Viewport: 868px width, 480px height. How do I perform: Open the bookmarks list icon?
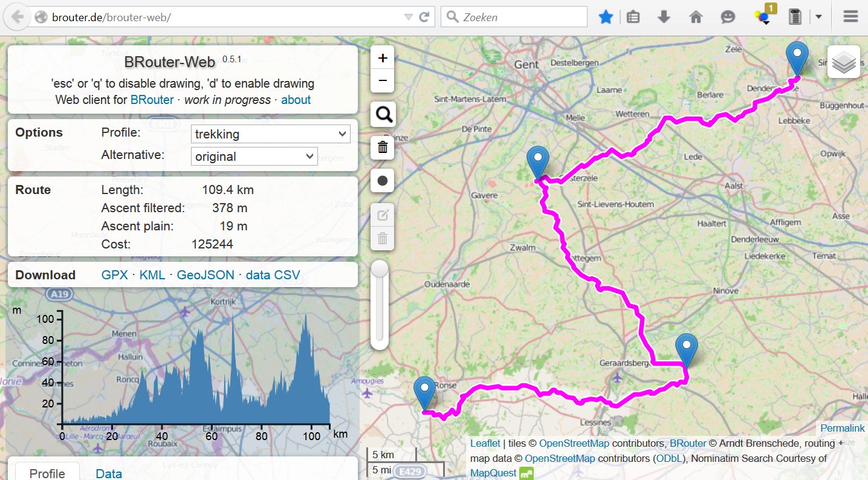[633, 17]
